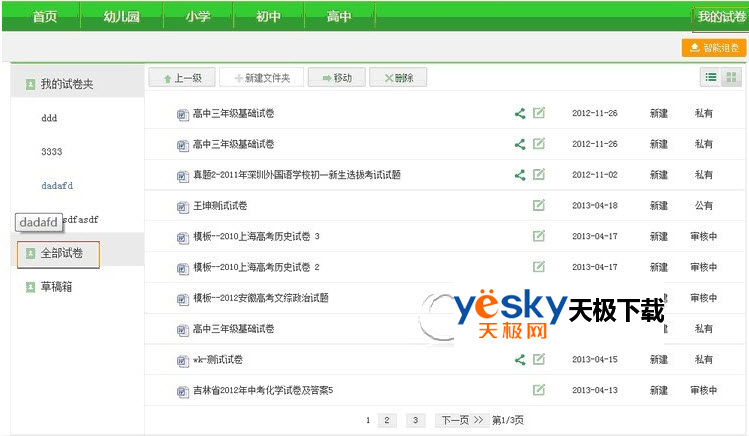Go up with 上一级 button
Image resolution: width=749 pixels, height=436 pixels.
pyautogui.click(x=182, y=77)
